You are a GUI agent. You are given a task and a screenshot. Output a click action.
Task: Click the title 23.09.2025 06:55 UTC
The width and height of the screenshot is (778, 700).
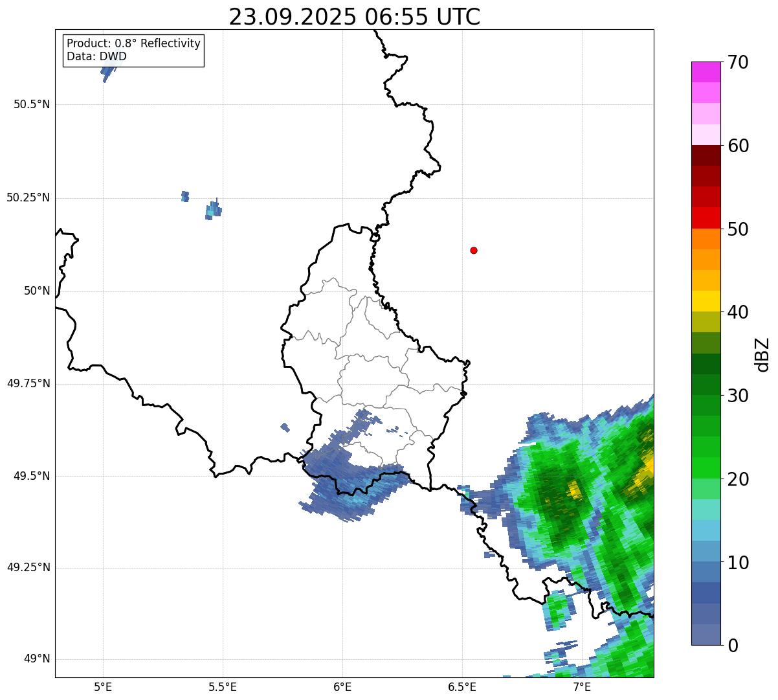tap(355, 17)
